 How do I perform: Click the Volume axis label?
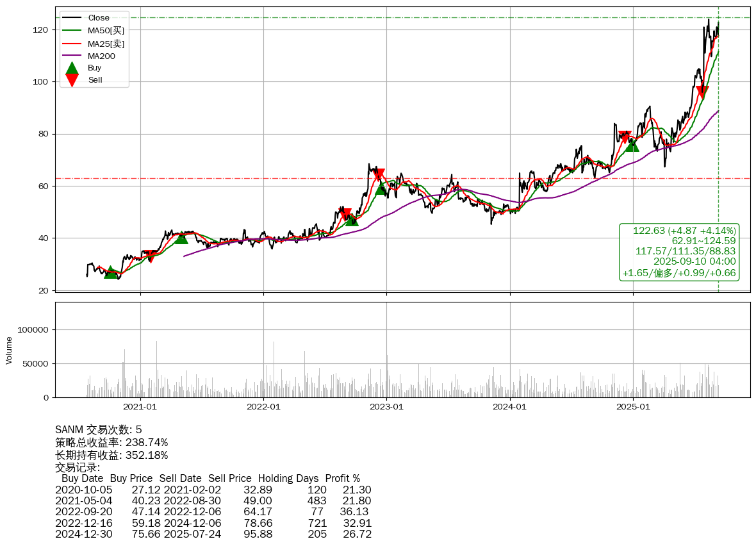coord(9,350)
